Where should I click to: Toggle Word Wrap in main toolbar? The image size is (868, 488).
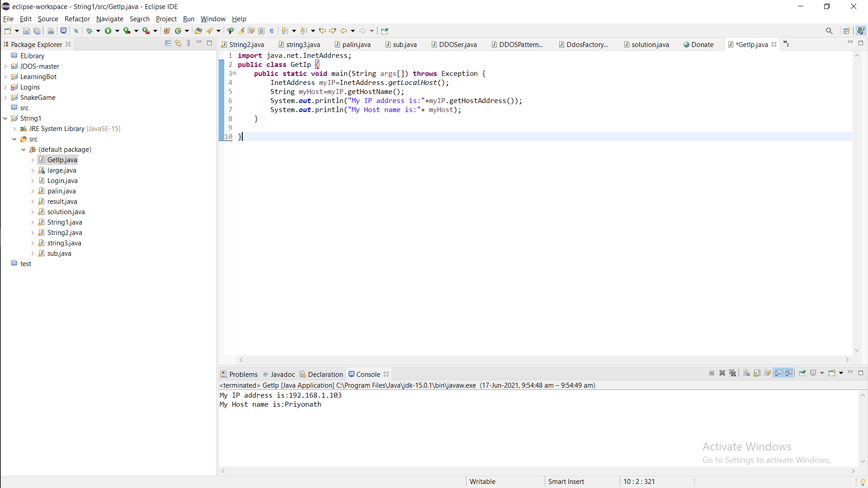pos(251,31)
